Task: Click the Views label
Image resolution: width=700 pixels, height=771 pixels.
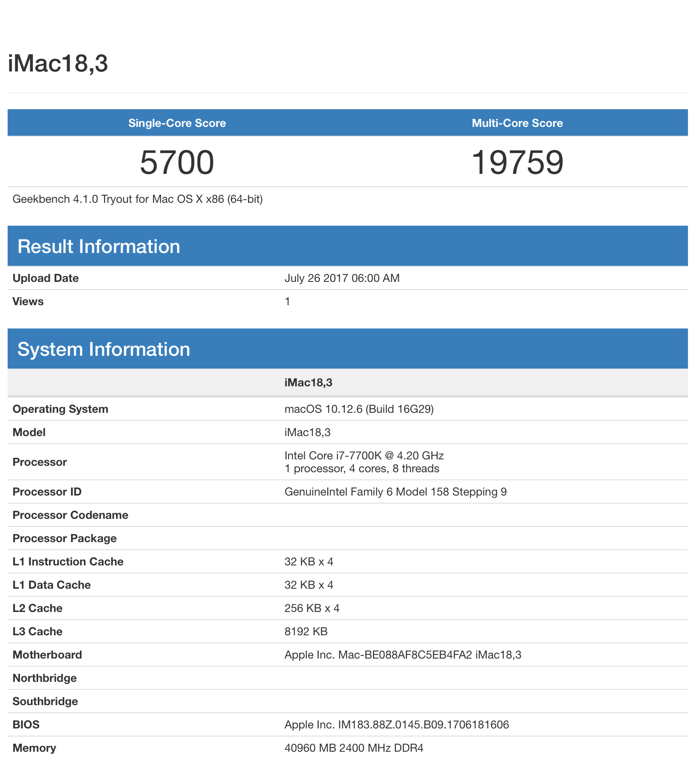Action: click(x=28, y=301)
